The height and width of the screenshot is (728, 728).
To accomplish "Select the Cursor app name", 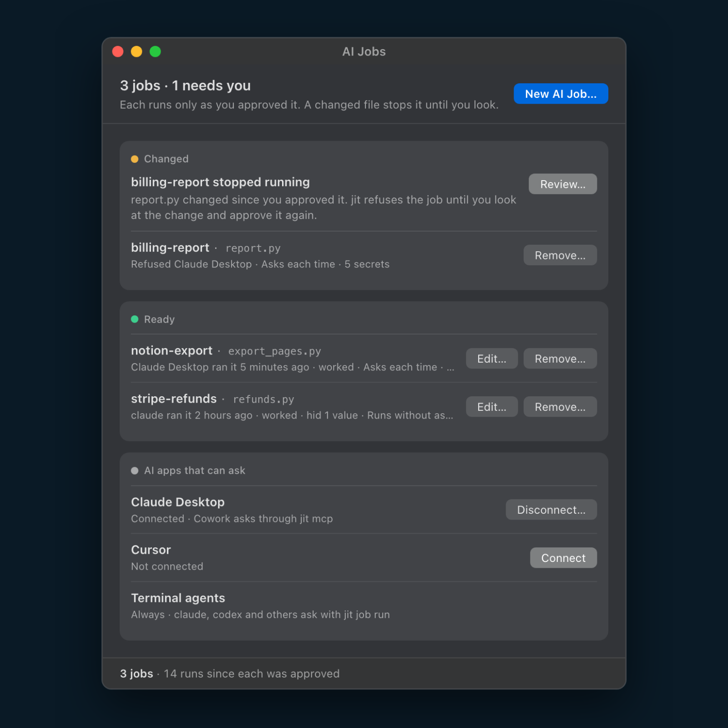I will (151, 550).
